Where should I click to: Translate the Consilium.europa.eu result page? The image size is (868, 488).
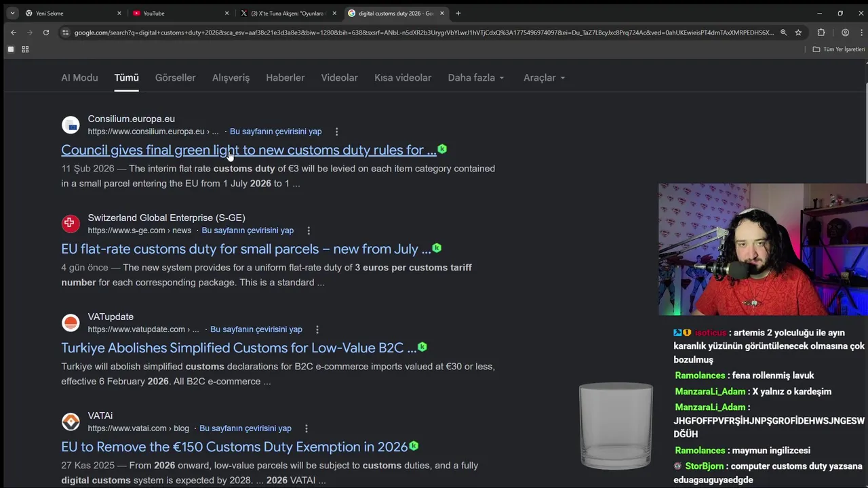coord(275,131)
